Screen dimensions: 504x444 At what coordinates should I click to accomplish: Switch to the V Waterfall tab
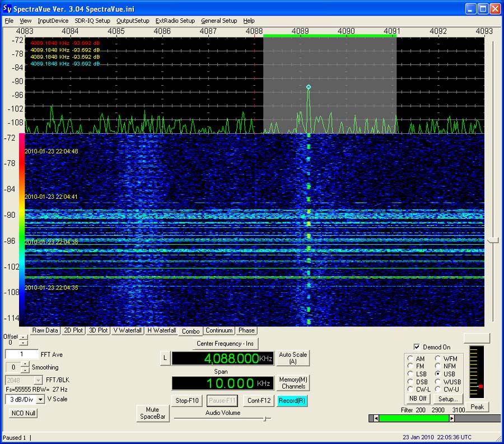click(128, 330)
